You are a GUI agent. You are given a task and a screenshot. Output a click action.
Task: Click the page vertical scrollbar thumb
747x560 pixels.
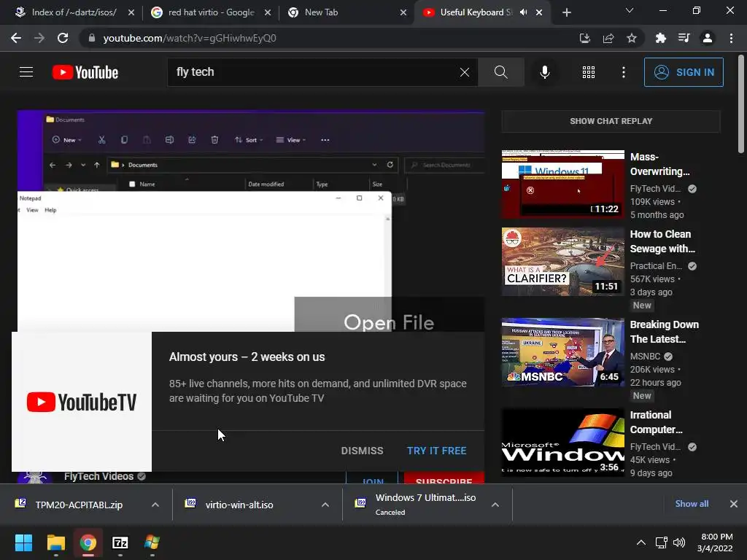pos(741,104)
